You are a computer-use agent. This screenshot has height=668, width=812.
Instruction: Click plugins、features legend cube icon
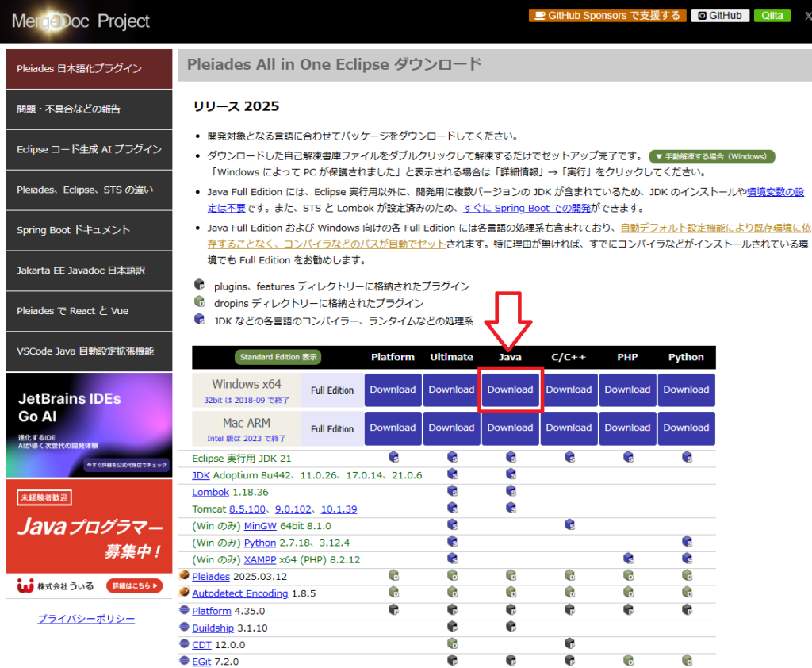pos(199,285)
